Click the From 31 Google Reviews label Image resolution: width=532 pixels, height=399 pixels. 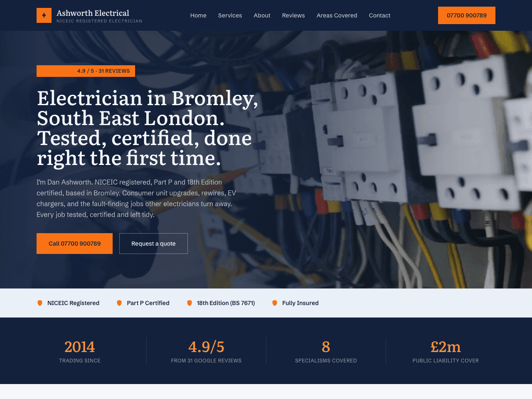(206, 361)
